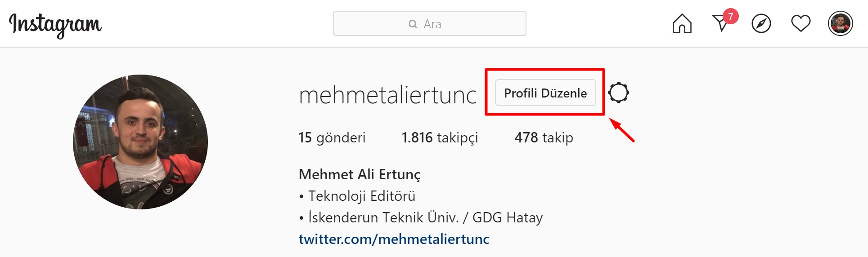Click the Instagram logo

pyautogui.click(x=55, y=25)
